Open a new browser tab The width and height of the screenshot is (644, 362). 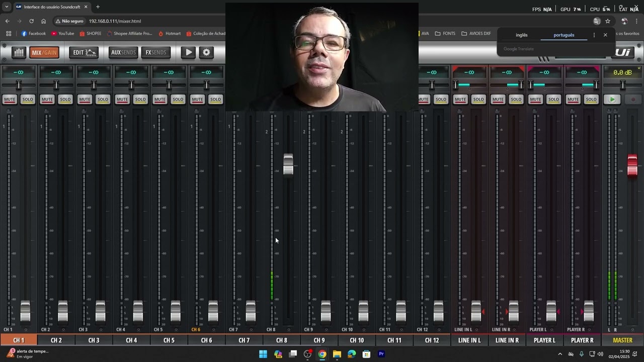[x=98, y=7]
